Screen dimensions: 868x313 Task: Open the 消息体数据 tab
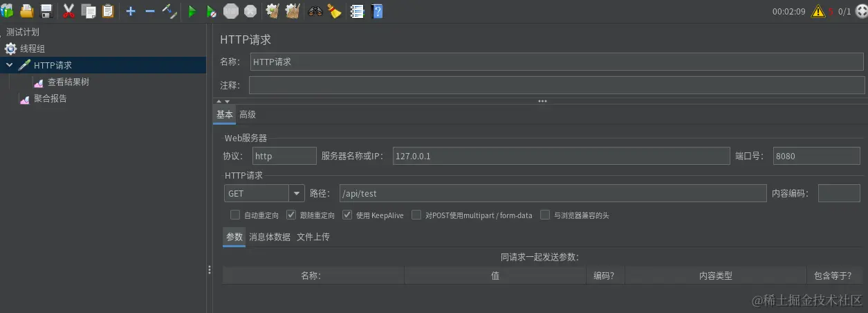coord(270,237)
